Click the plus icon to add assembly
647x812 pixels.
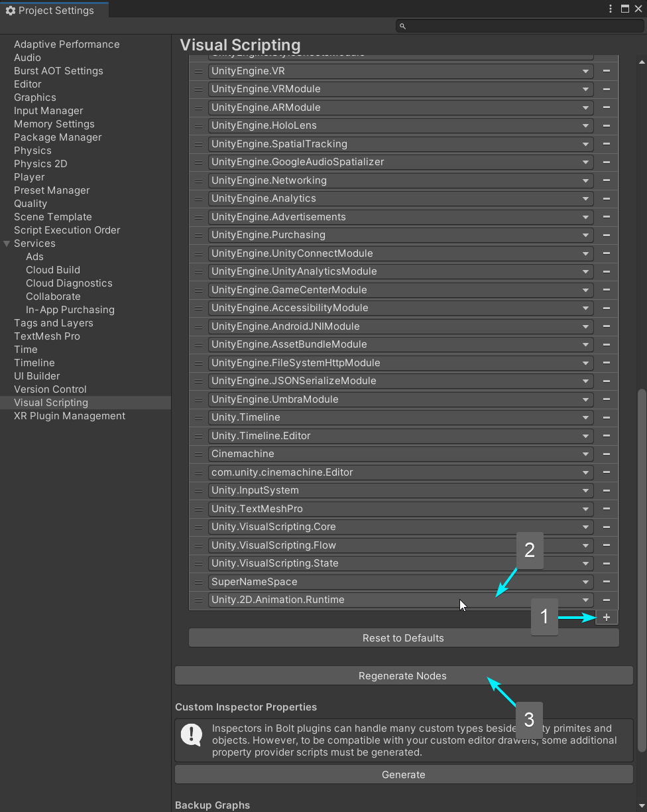point(607,618)
